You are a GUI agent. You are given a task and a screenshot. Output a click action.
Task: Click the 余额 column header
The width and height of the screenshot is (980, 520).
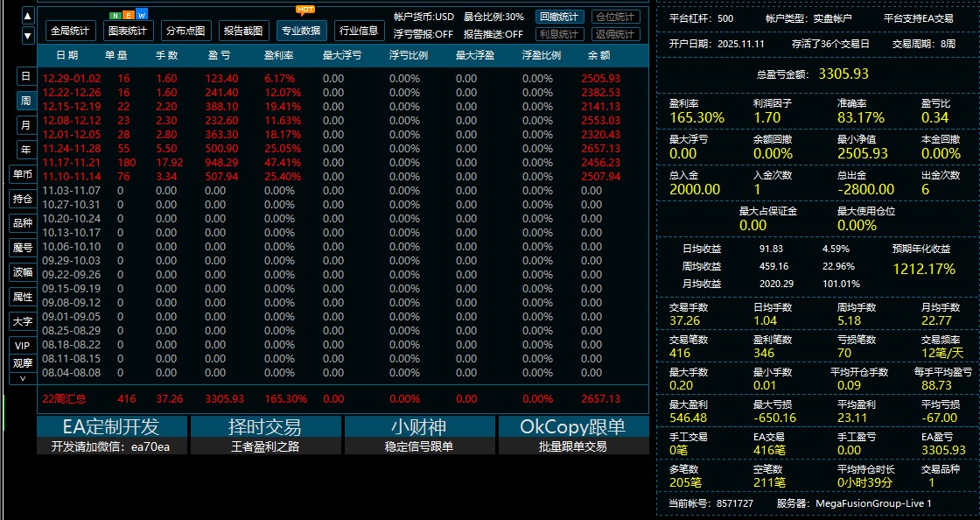[598, 55]
